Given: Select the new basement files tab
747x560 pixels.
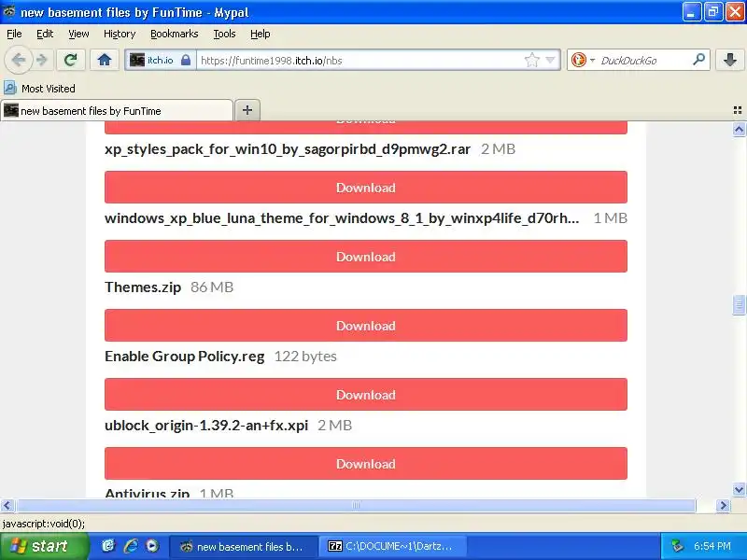Looking at the screenshot, I should tap(117, 111).
